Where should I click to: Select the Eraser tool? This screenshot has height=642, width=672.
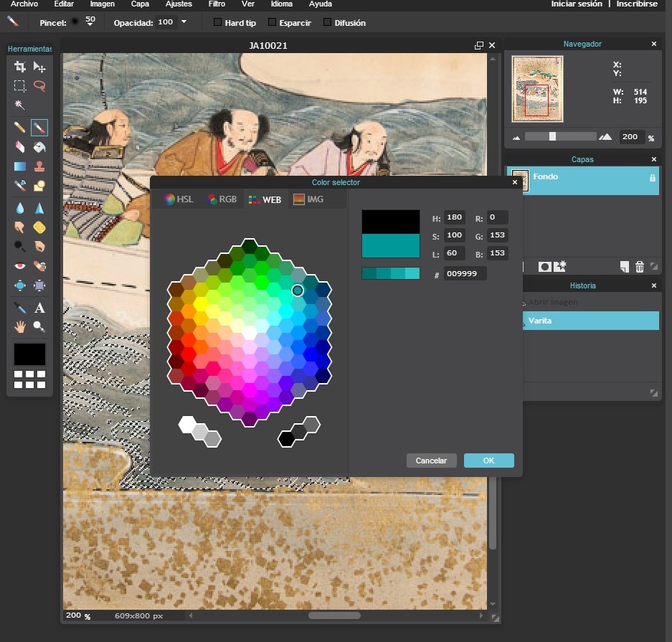pos(19,147)
